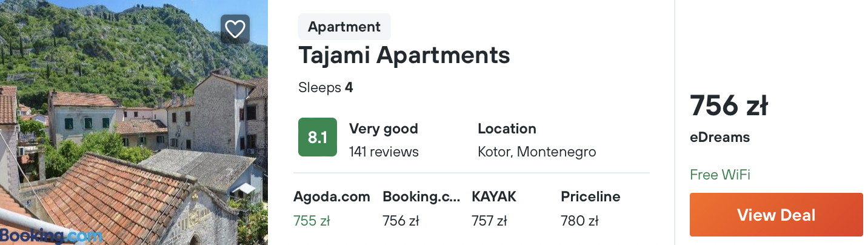This screenshot has width=868, height=245.
Task: Select the Very good rating label
Action: point(383,129)
